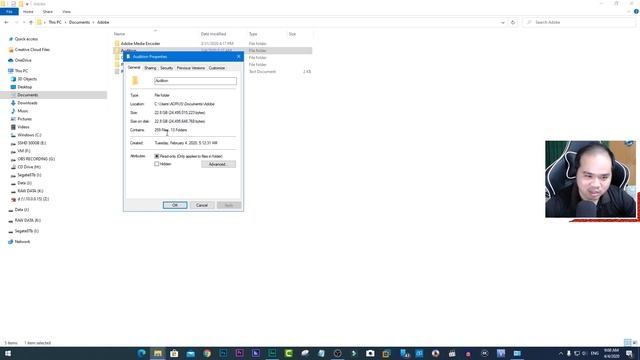Open Pictures in navigation pane

(x=24, y=119)
